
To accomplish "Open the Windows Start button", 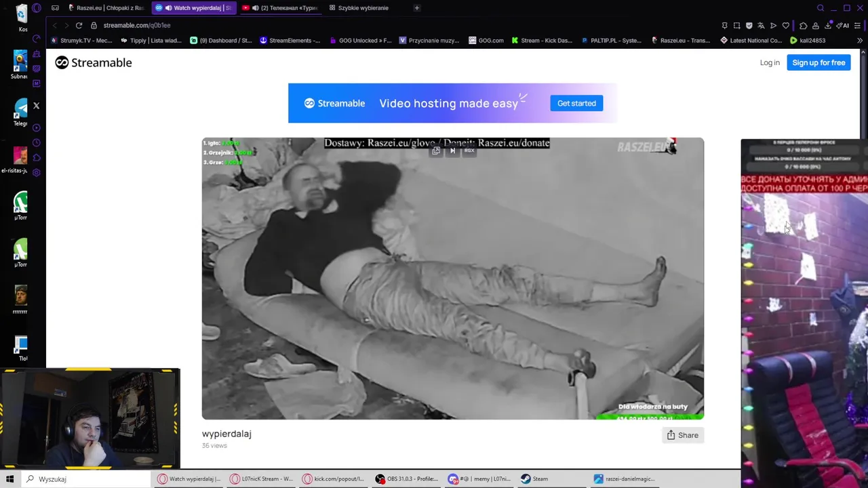I will click(10, 479).
